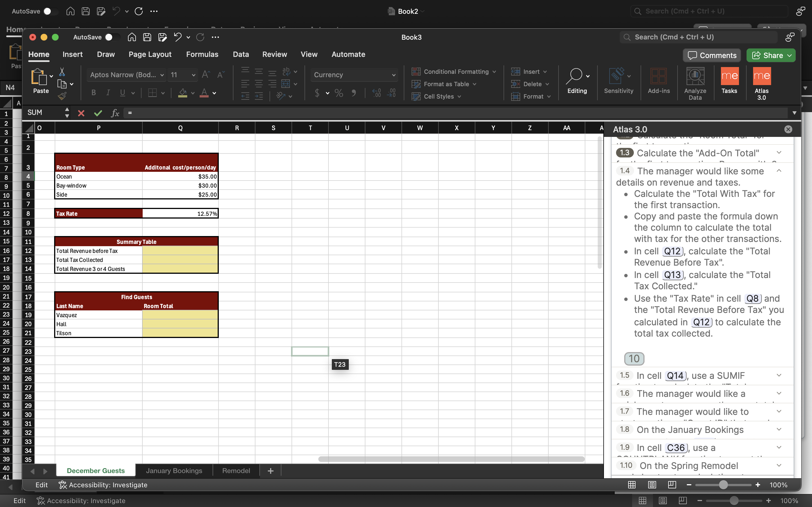Click the Comments button
Viewport: 812px width, 507px height.
(x=712, y=55)
